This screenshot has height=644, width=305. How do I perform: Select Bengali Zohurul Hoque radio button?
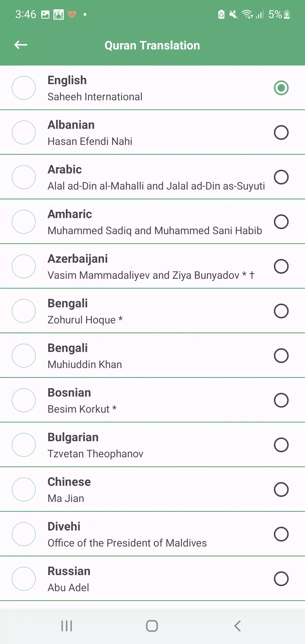[x=281, y=311]
